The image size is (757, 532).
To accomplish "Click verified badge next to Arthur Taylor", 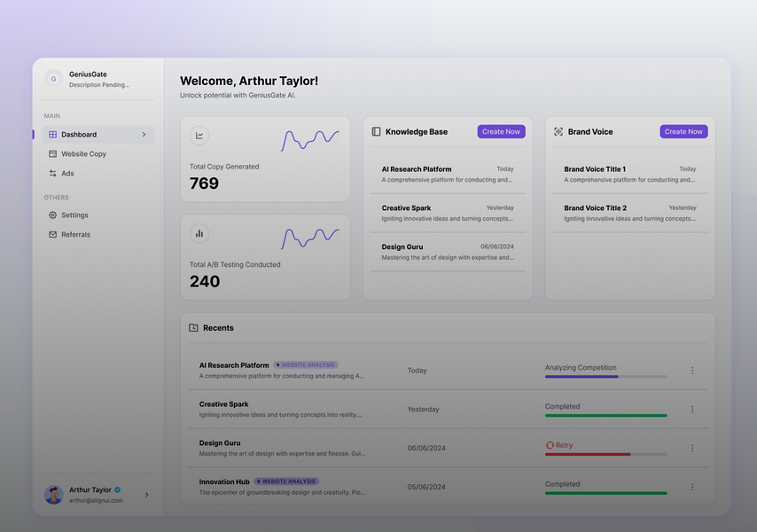I will point(117,489).
